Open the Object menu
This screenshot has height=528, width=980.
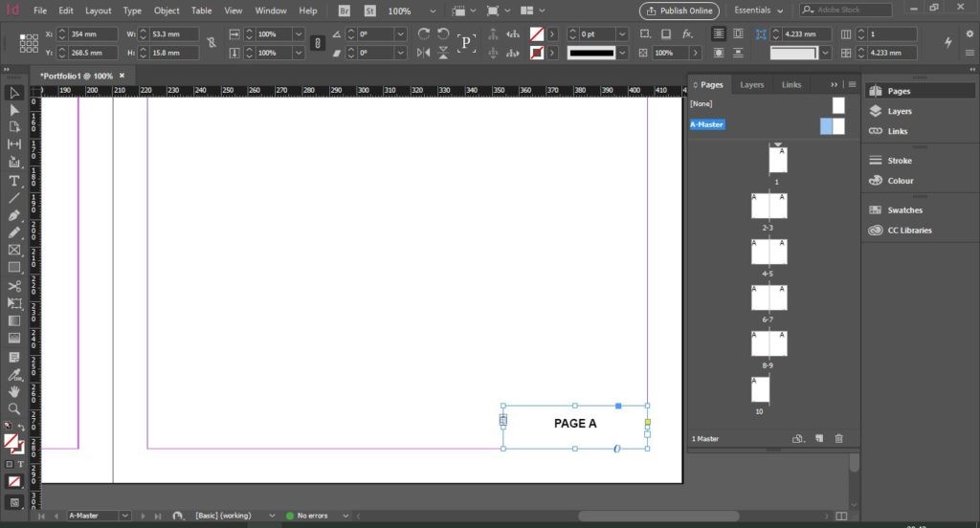[x=167, y=11]
